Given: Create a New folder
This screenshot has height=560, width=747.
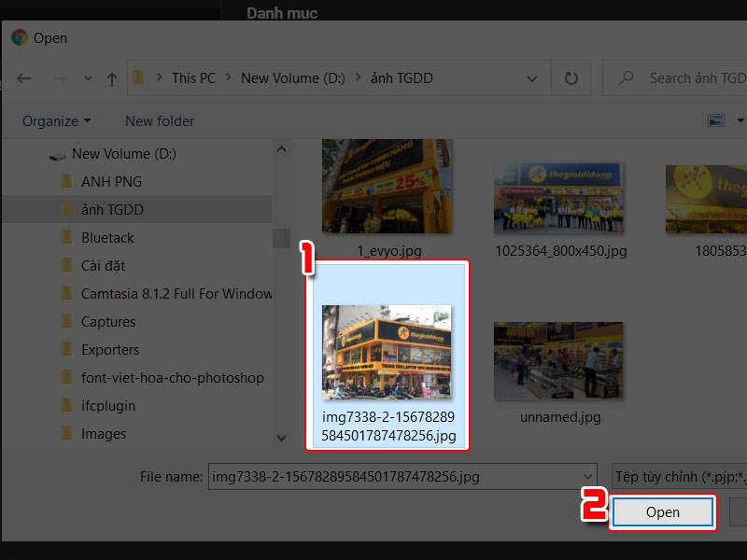Looking at the screenshot, I should pos(160,121).
